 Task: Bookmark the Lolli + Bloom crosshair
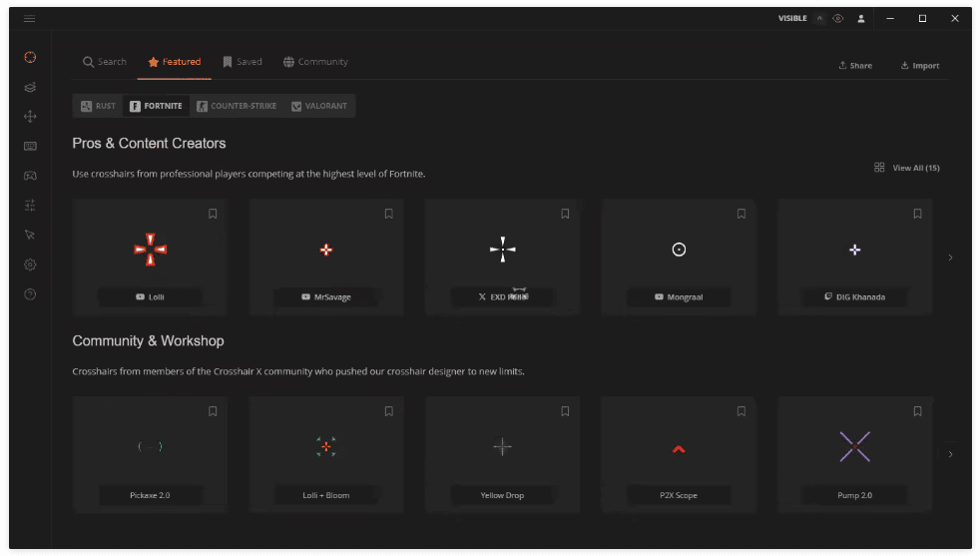(389, 411)
